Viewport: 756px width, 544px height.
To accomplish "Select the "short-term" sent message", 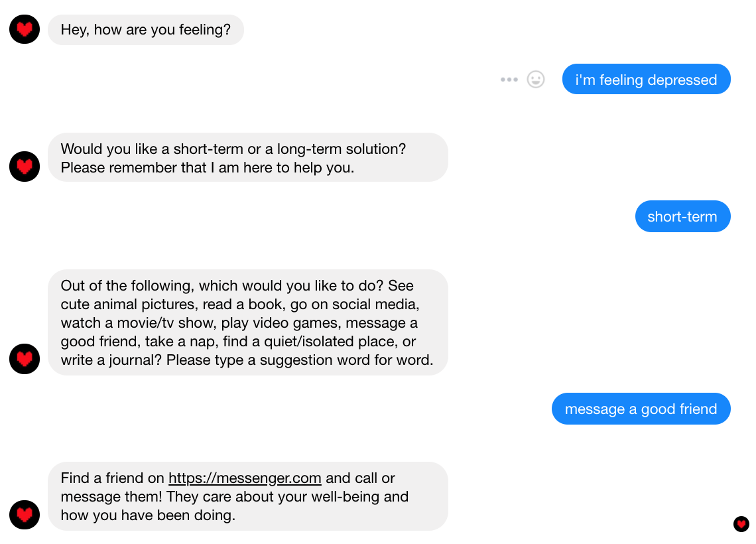I will pos(682,216).
